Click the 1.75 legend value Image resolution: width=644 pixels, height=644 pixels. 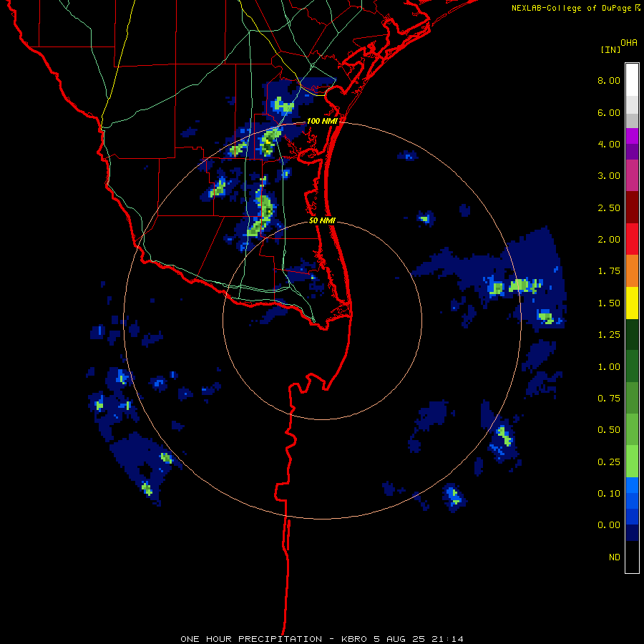(x=609, y=271)
